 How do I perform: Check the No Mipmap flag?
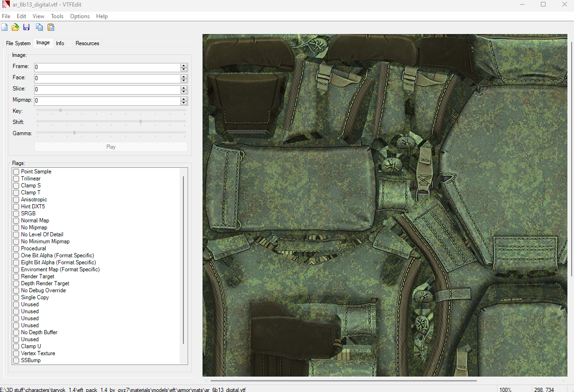tap(16, 227)
